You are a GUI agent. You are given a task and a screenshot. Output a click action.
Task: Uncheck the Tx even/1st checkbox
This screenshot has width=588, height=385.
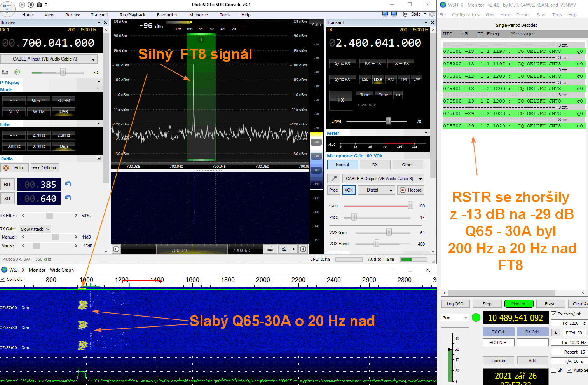[554, 314]
